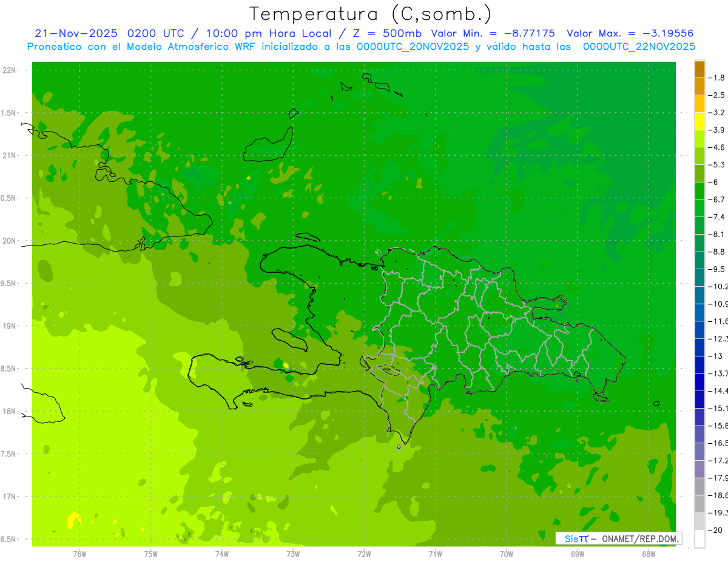Click the '22N' latitude axis label

9,70
